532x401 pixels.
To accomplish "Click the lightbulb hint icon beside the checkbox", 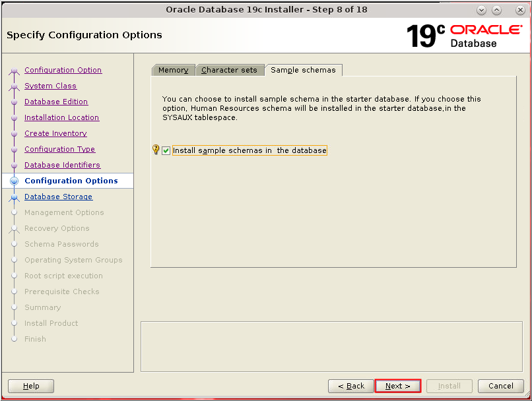I will 156,150.
